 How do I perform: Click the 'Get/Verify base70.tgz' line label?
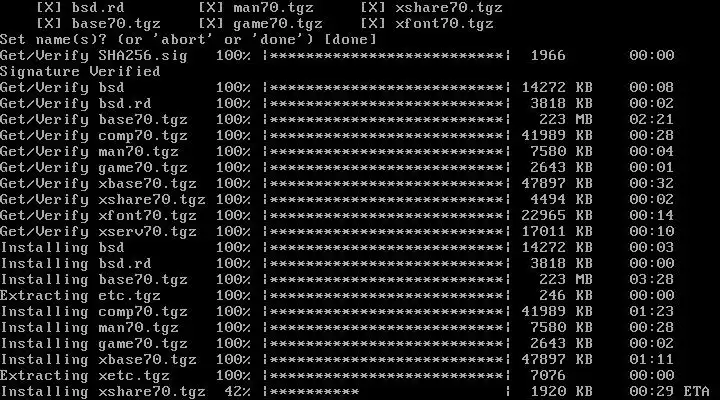pyautogui.click(x=94, y=120)
